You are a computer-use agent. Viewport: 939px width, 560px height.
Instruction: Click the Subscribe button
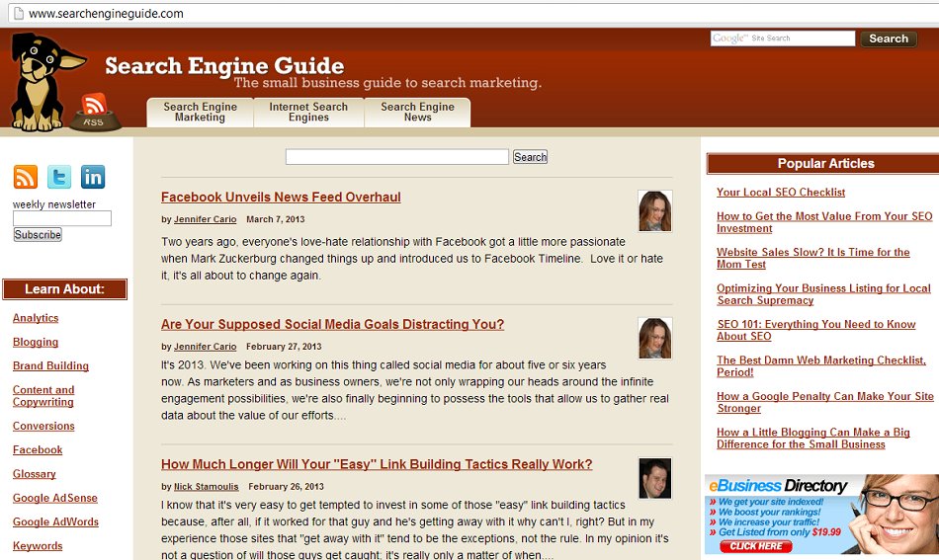(38, 234)
